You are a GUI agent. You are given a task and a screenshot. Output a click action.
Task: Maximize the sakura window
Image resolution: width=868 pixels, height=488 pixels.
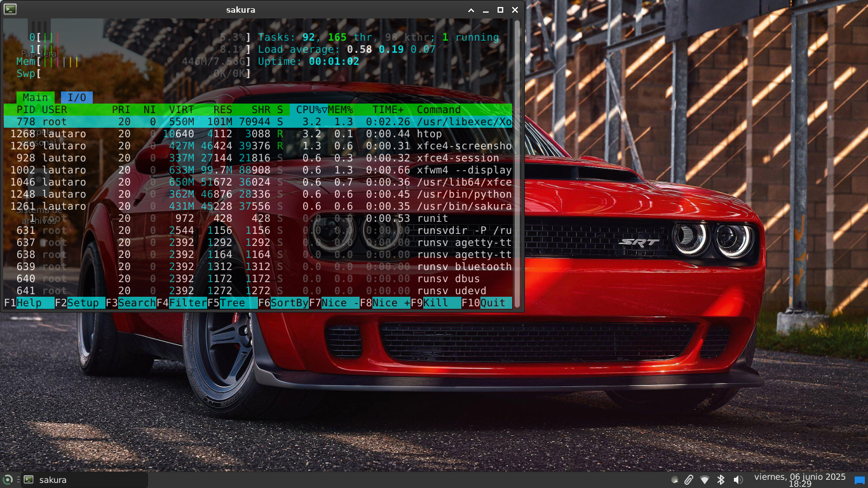coord(500,10)
